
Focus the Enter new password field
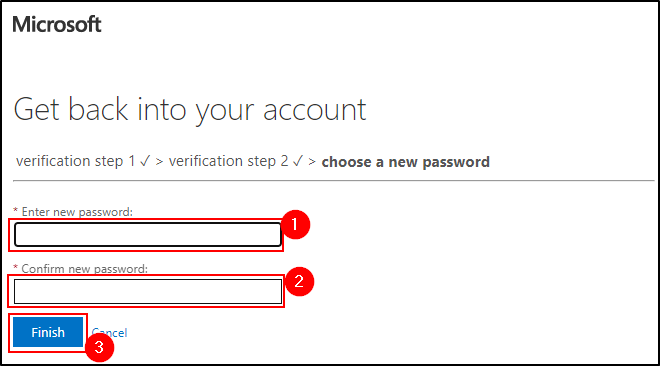click(x=148, y=235)
